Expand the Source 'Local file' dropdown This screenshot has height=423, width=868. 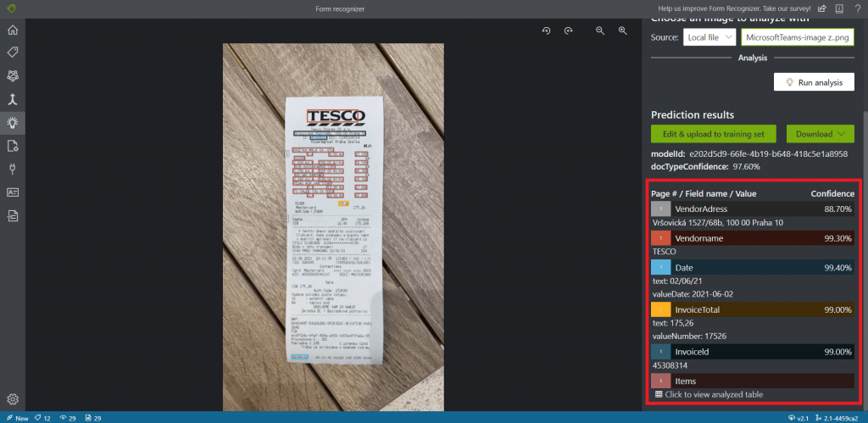(x=709, y=37)
